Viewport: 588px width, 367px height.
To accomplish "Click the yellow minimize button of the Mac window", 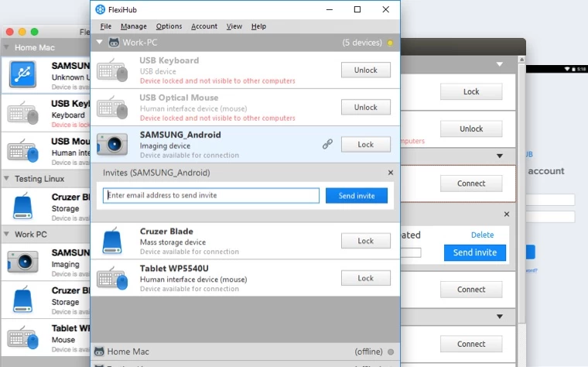I will [22, 32].
